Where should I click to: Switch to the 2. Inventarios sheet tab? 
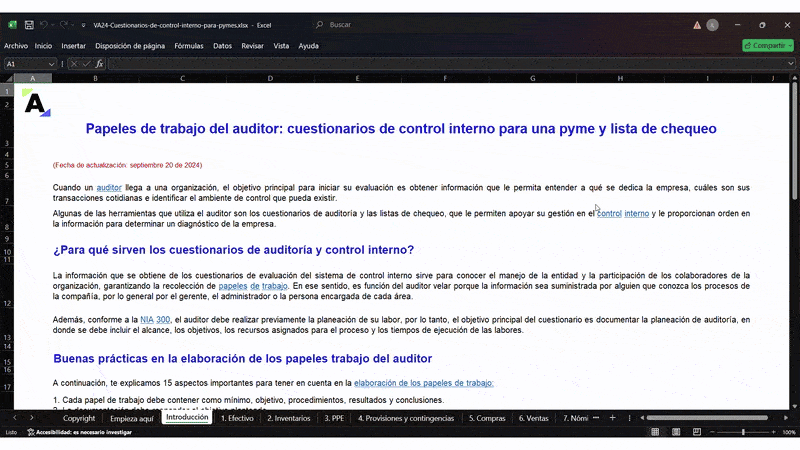pos(289,418)
